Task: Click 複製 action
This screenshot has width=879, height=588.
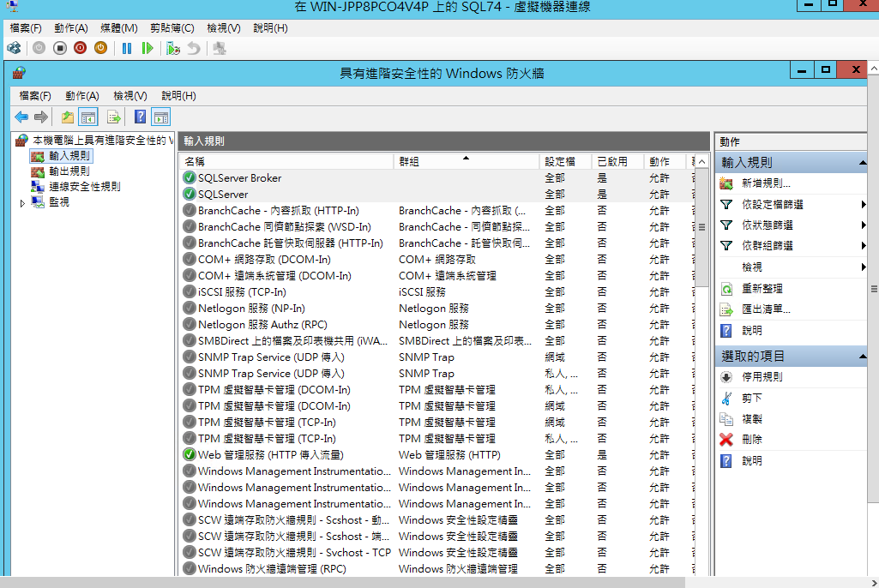Action: click(x=752, y=419)
